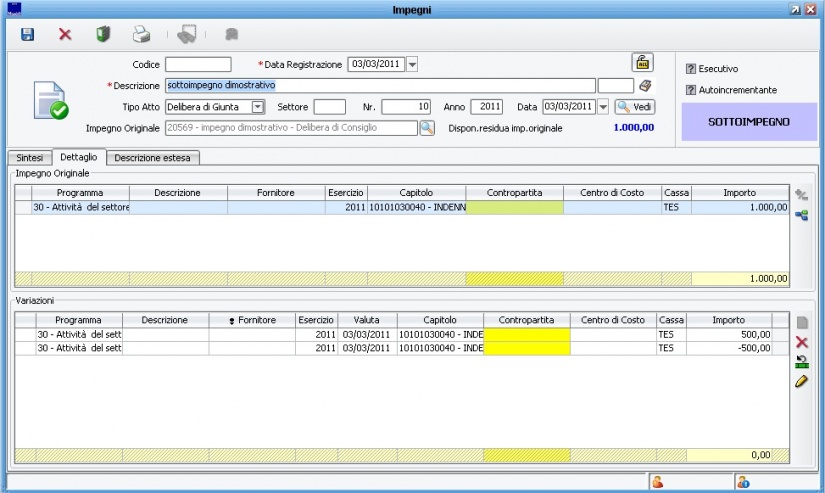
Task: Click the SOTTOIMPEGNO button
Action: [x=749, y=122]
